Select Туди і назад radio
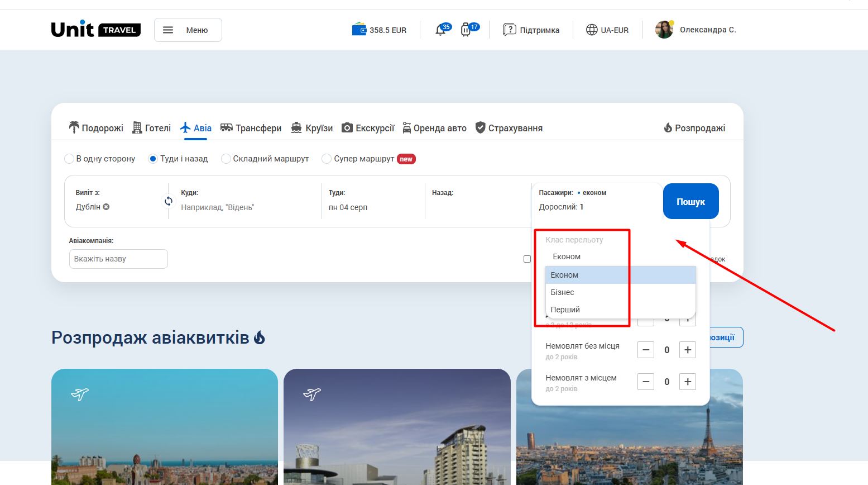 pyautogui.click(x=153, y=159)
